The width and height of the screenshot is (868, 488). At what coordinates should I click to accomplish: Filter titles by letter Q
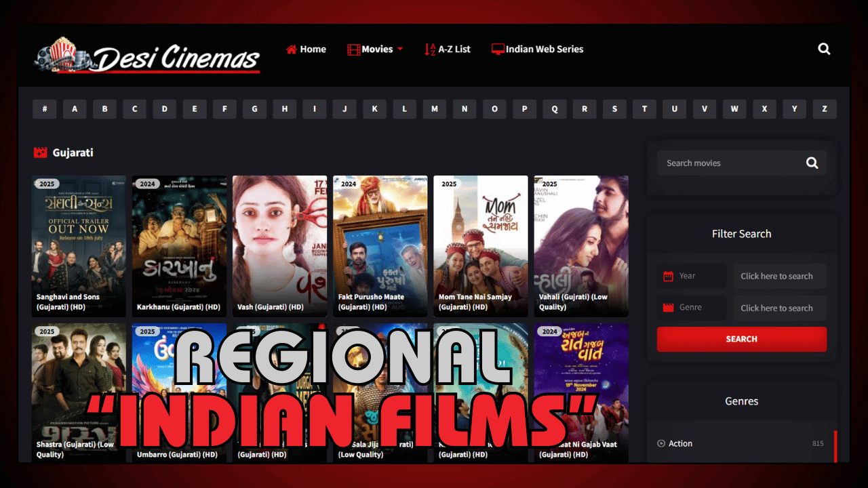[x=555, y=109]
